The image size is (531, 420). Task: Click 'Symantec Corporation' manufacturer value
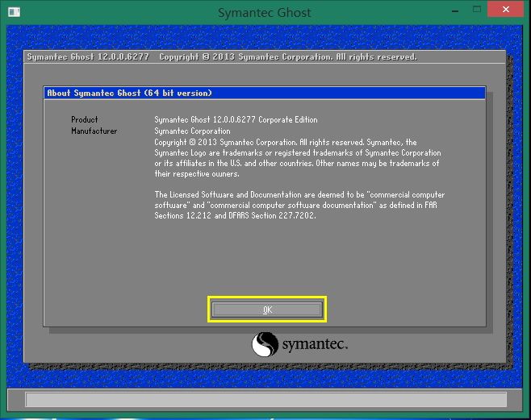click(192, 131)
